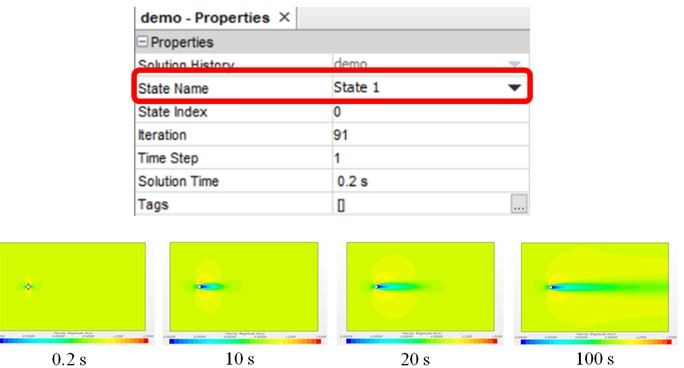This screenshot has width=684, height=368.
Task: Select the demo - Properties tab
Action: pyautogui.click(x=216, y=18)
